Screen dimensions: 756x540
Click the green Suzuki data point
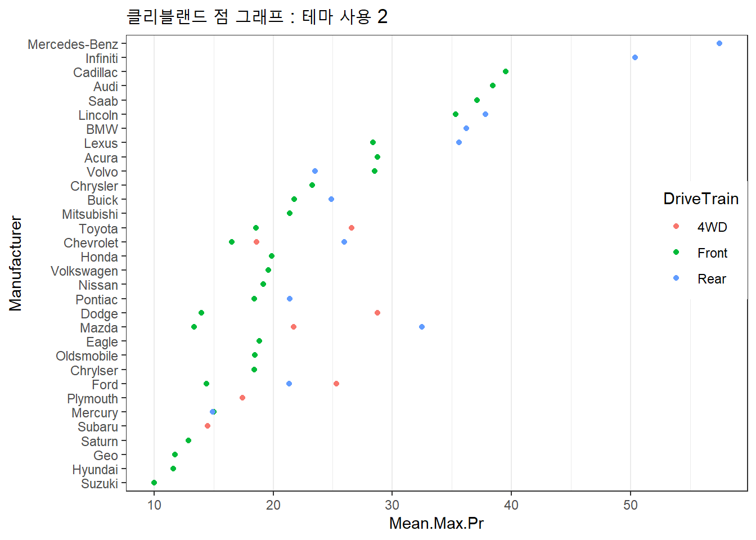(x=154, y=483)
